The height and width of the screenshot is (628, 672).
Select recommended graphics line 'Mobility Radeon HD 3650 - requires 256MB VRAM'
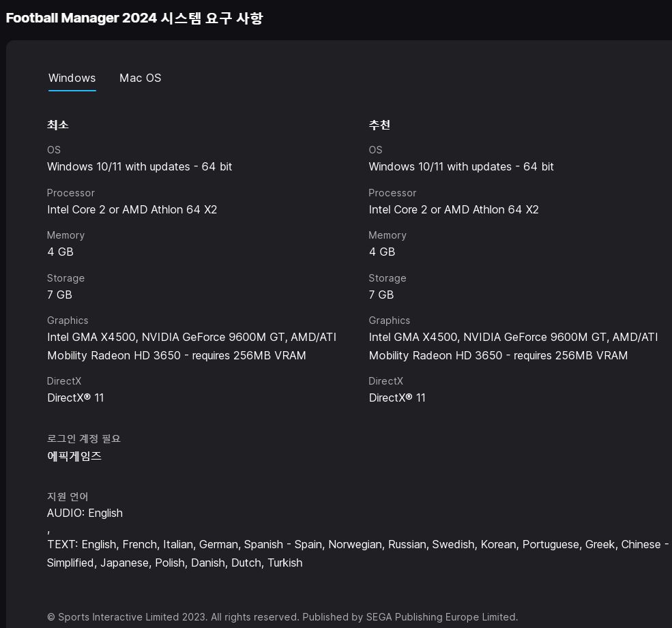pyautogui.click(x=498, y=355)
